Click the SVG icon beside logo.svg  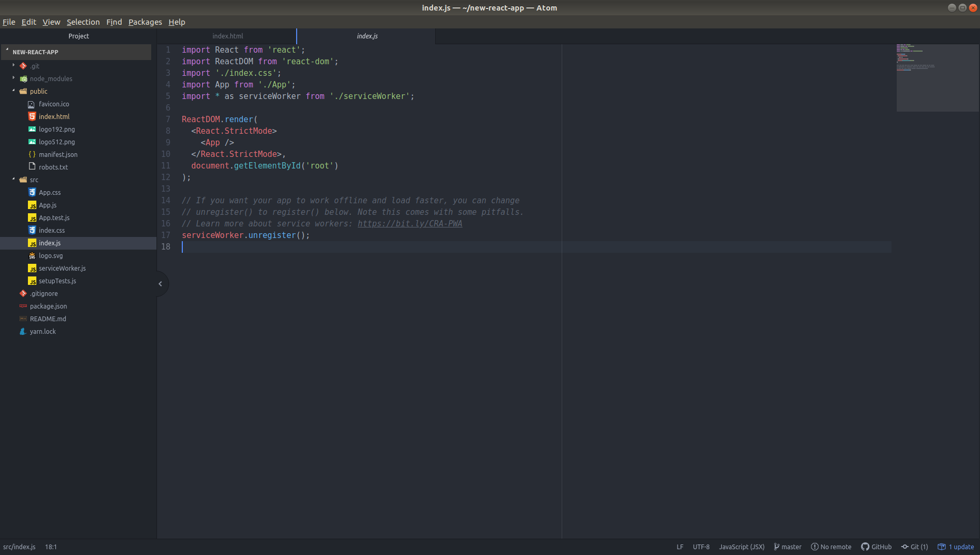pos(32,255)
